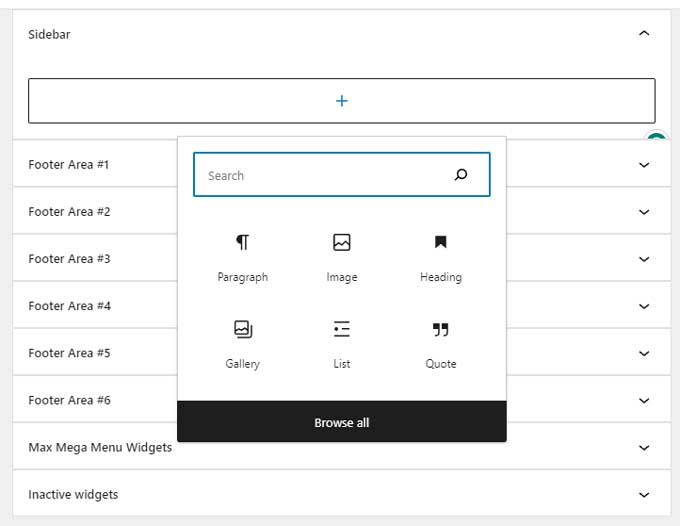This screenshot has height=526, width=680.
Task: Expand Footer Area #4 chevron
Action: tap(644, 306)
